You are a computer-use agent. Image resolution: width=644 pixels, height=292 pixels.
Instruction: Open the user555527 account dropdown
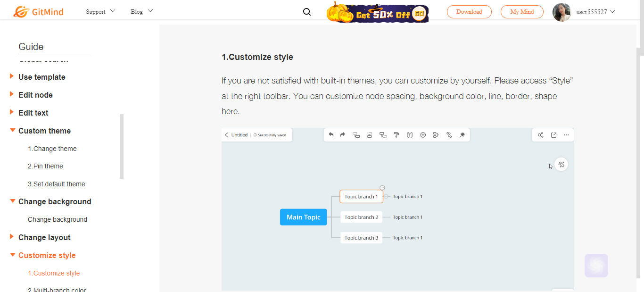(595, 12)
